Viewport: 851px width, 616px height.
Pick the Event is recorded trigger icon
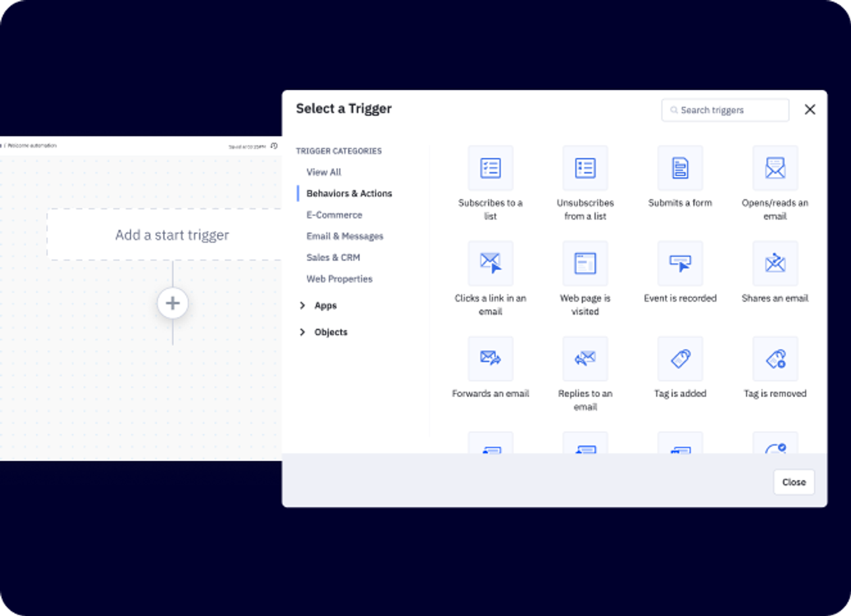coord(680,263)
